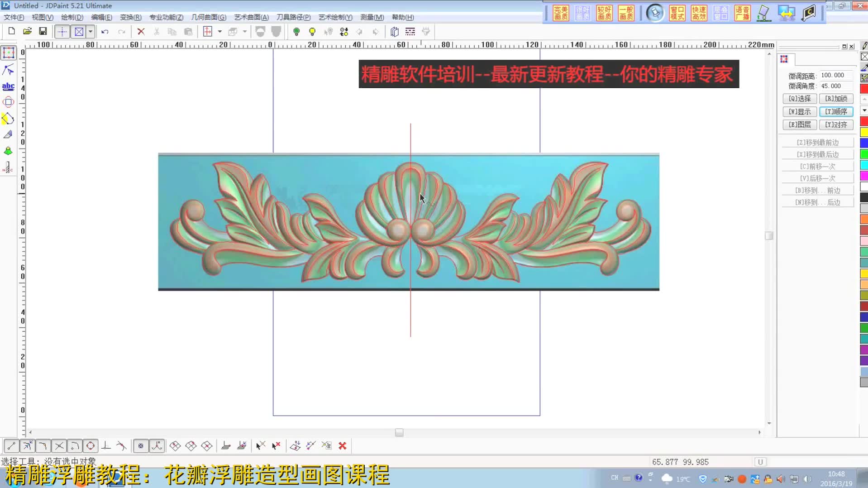Viewport: 868px width, 488px height.
Task: Click the [Z]移到最前边 button
Action: [817, 142]
